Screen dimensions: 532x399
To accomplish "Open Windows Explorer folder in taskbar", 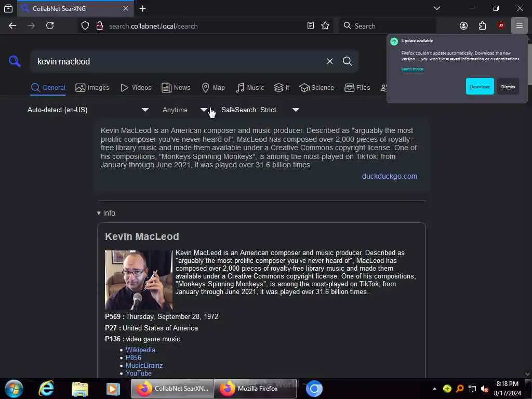I will click(x=79, y=389).
